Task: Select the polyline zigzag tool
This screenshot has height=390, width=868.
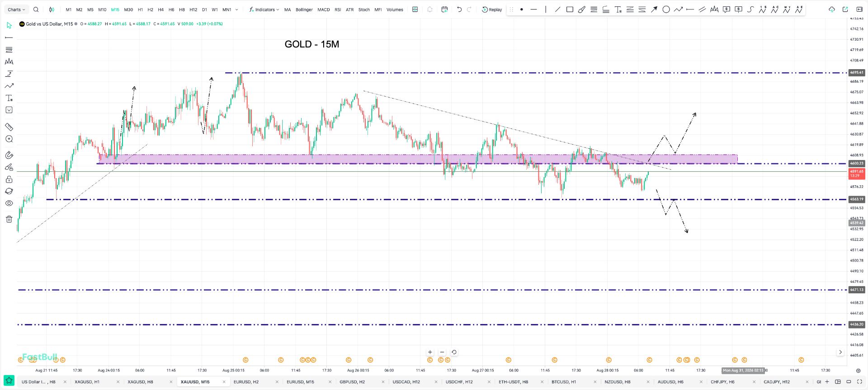Action: pos(678,9)
